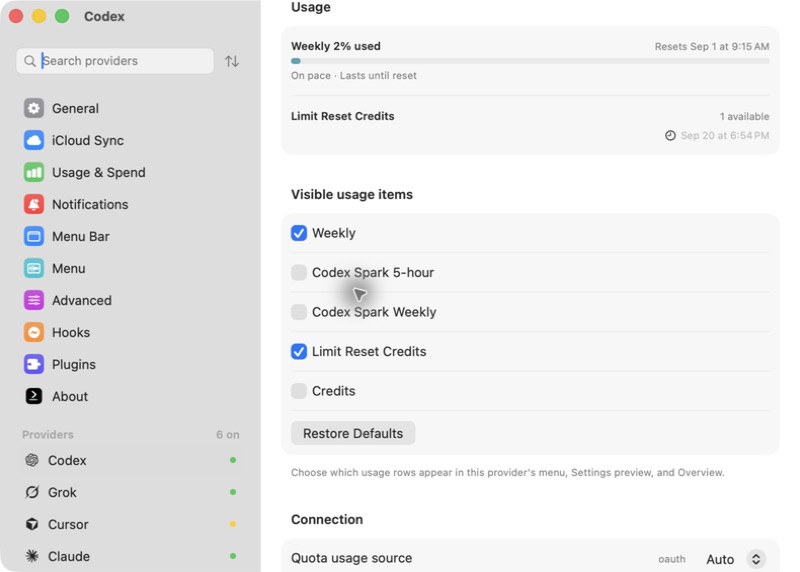Open the Hooks section label

pyautogui.click(x=71, y=333)
